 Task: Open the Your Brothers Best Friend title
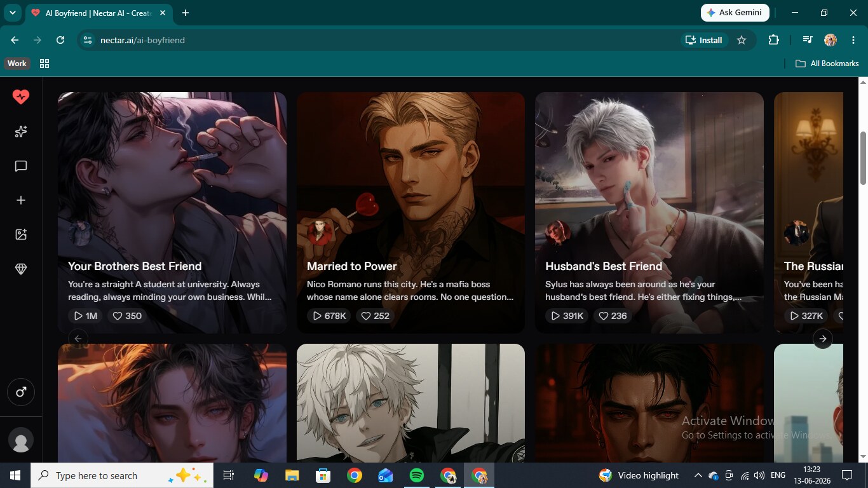point(135,266)
